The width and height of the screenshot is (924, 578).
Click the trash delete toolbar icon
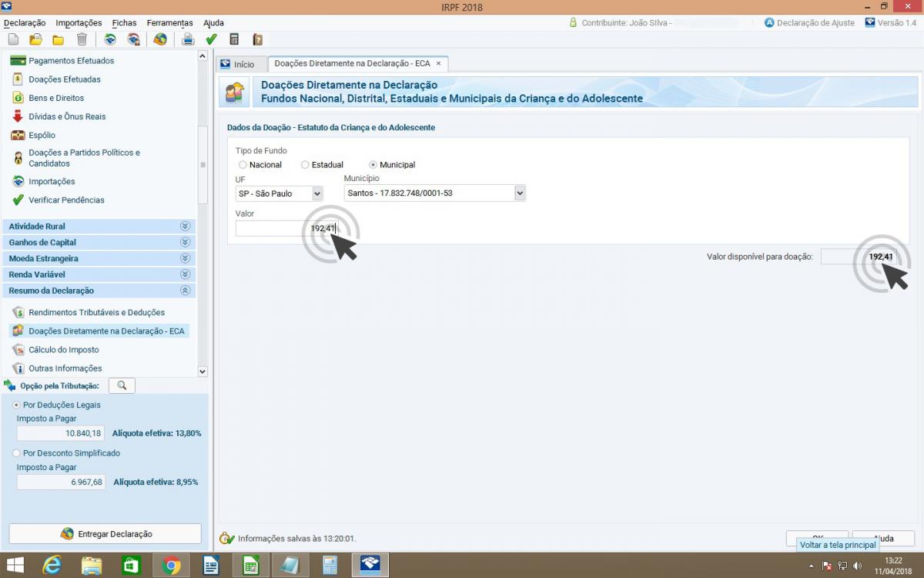[82, 39]
